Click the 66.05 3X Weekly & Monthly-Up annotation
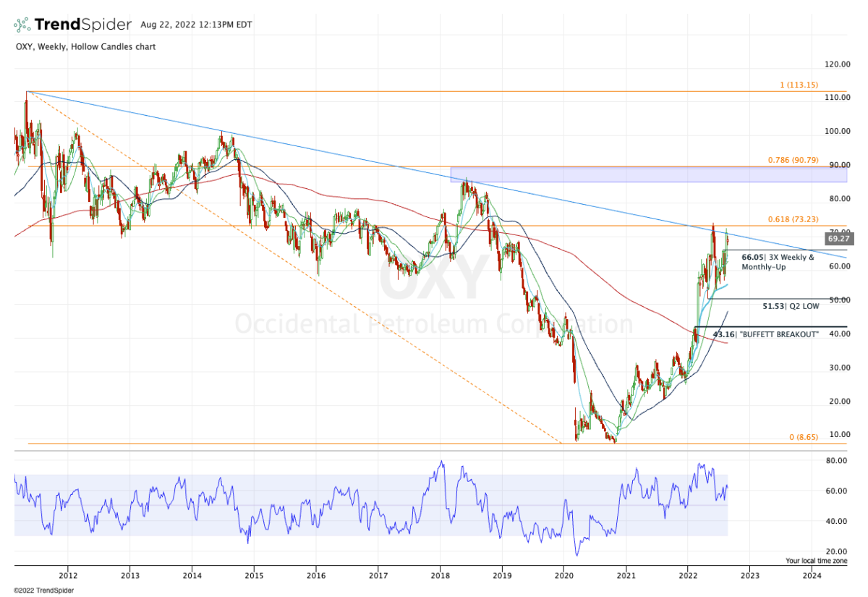The width and height of the screenshot is (868, 597). pos(778,262)
